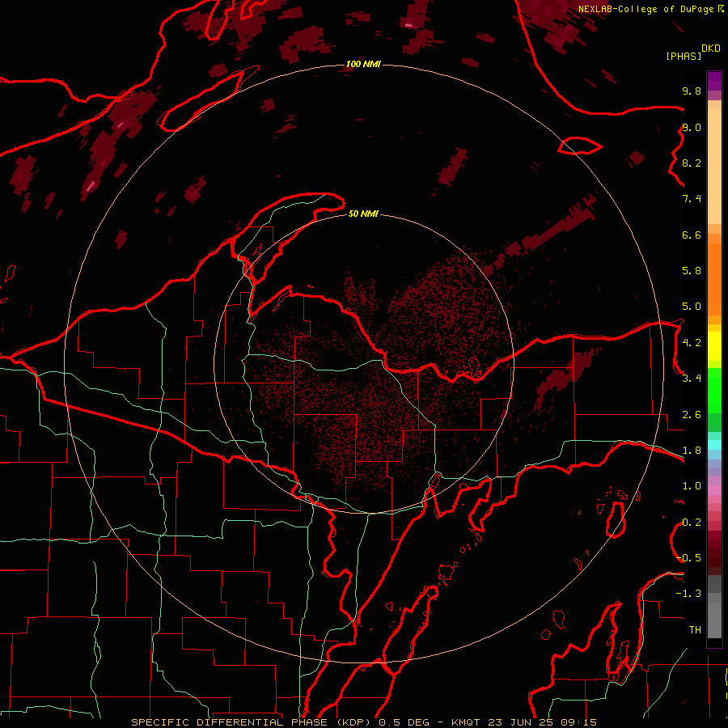Image resolution: width=728 pixels, height=728 pixels.
Task: Pick the gray bottom colorbar segment
Action: 714,620
